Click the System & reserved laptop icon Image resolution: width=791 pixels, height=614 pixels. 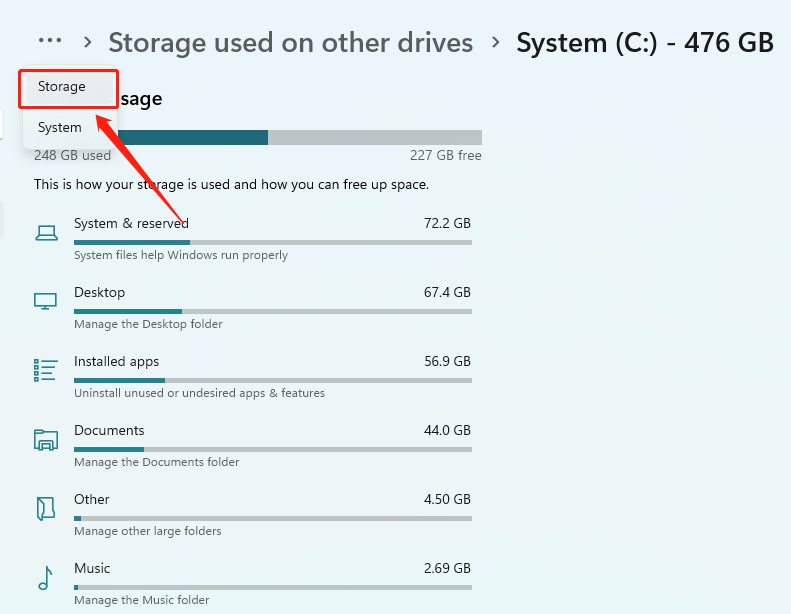click(46, 233)
